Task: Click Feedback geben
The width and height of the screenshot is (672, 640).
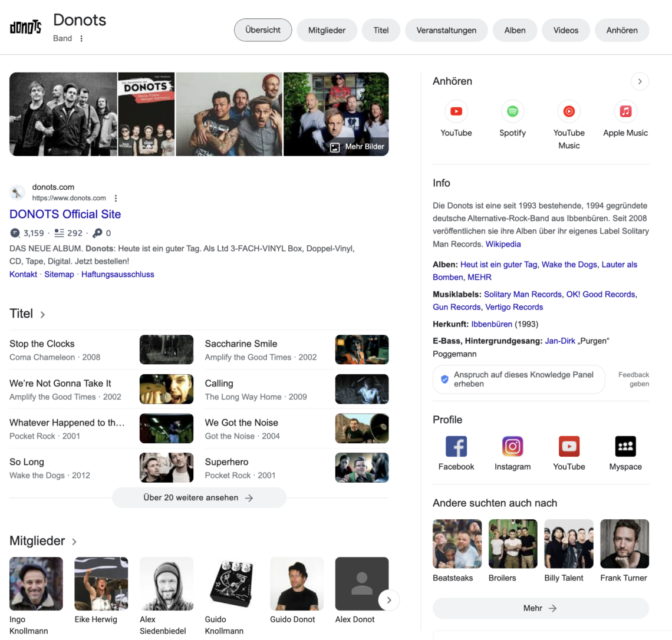Action: (x=634, y=379)
